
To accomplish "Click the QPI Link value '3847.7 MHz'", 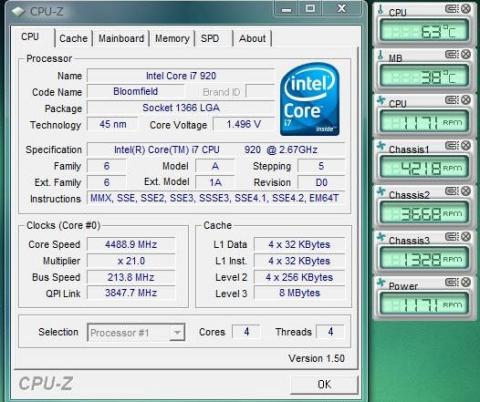I will [x=131, y=293].
